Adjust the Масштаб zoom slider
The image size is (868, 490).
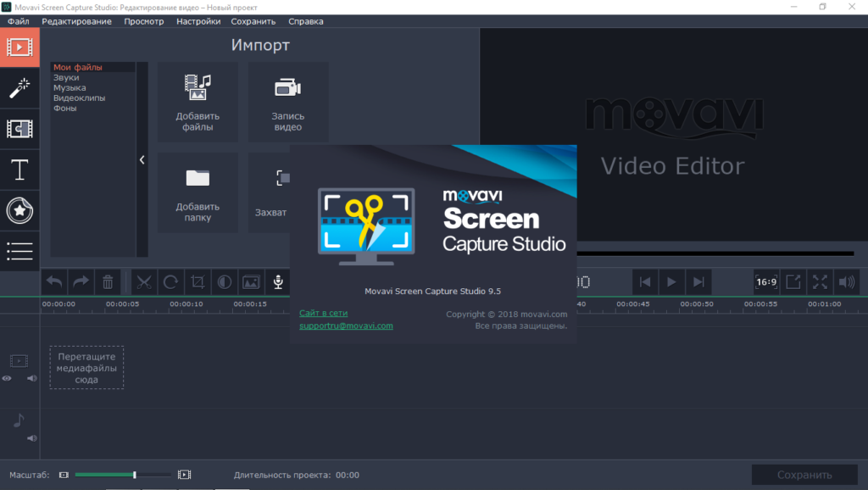(123, 475)
